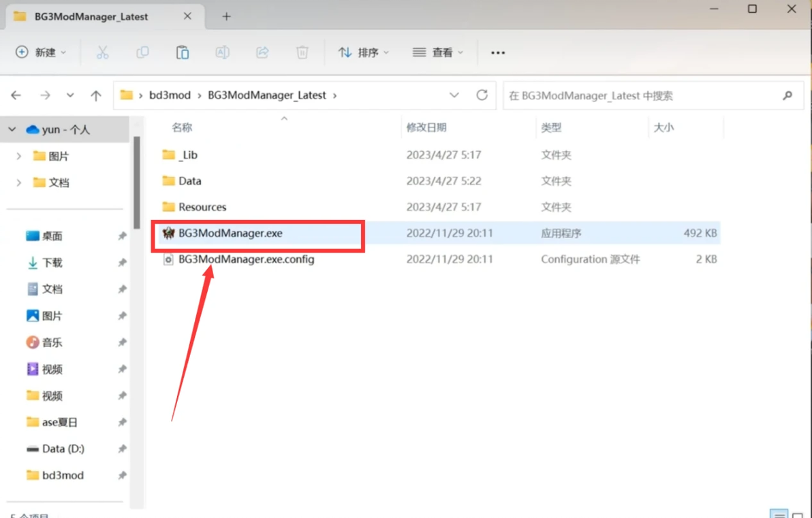The image size is (812, 518).
Task: Open the 查看 view dropdown
Action: click(437, 52)
